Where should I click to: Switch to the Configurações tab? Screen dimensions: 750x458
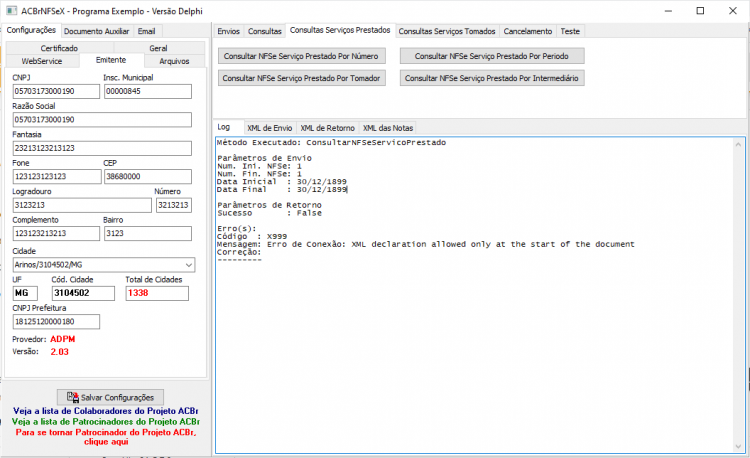[31, 30]
